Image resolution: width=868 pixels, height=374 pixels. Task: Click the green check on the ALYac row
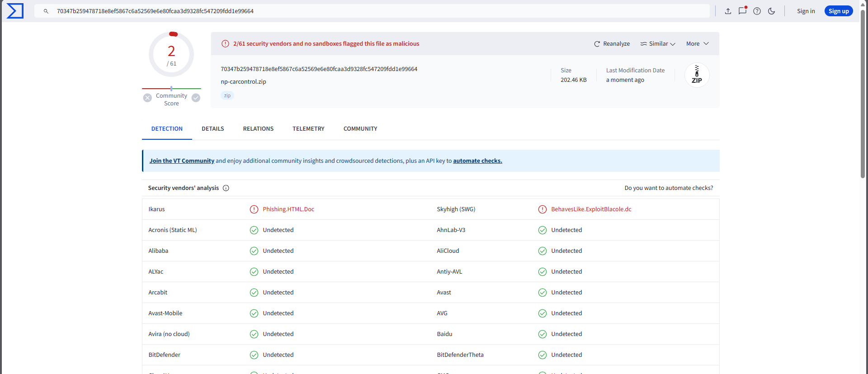click(x=254, y=272)
